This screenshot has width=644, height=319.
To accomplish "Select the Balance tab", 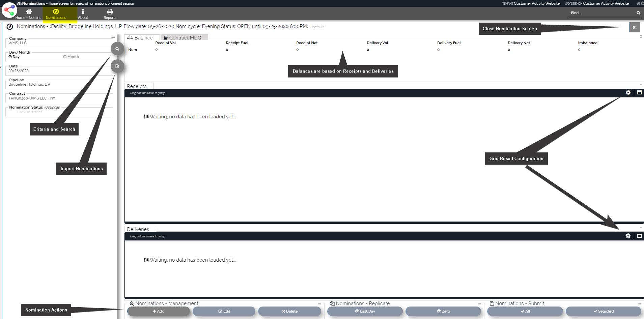I will [140, 37].
